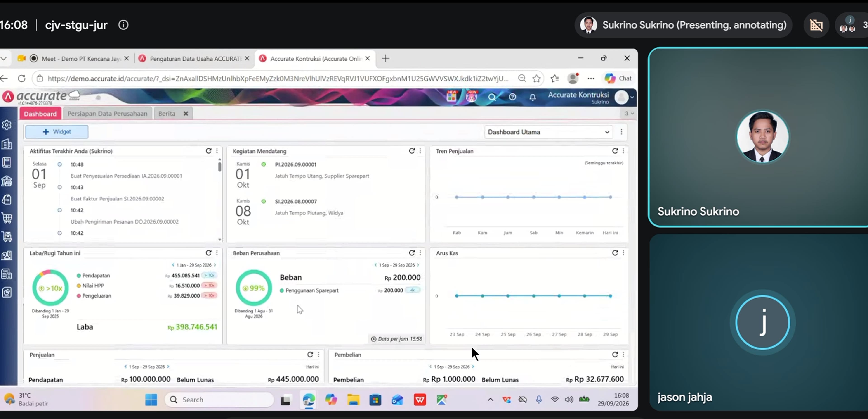
Task: Refresh the Aktifitas Terakhir Anda widget
Action: (x=209, y=151)
